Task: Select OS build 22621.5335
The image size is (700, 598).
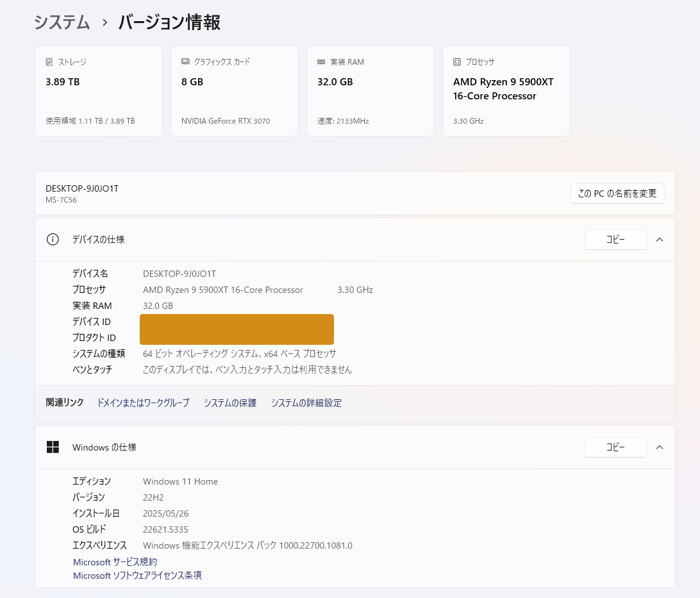Action: pos(165,529)
